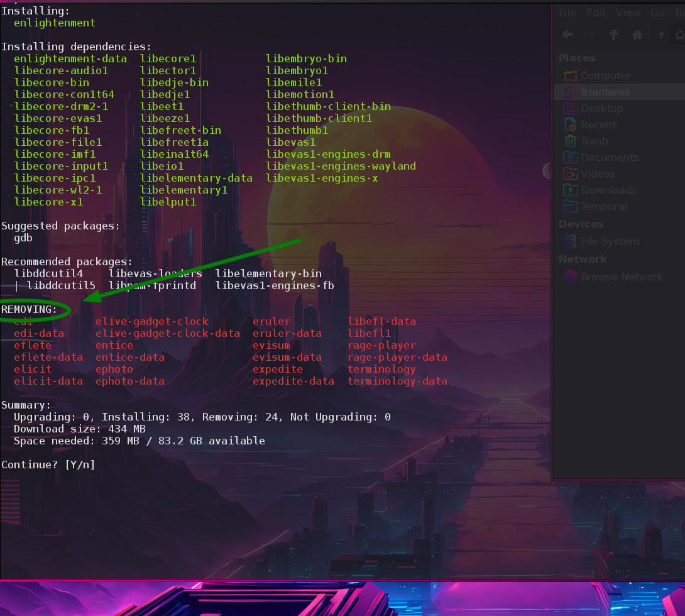Image resolution: width=685 pixels, height=616 pixels.
Task: Click the path bar scroll-left arrow
Action: point(660,35)
